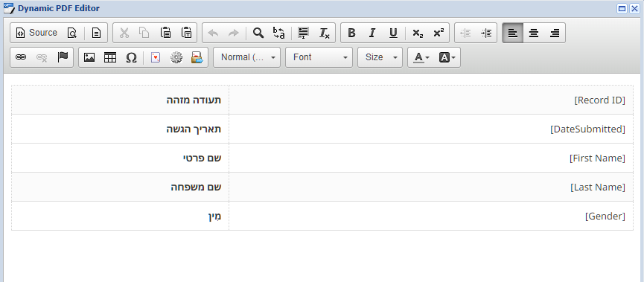Insert a link with the chain icon
644x282 pixels.
pos(21,57)
